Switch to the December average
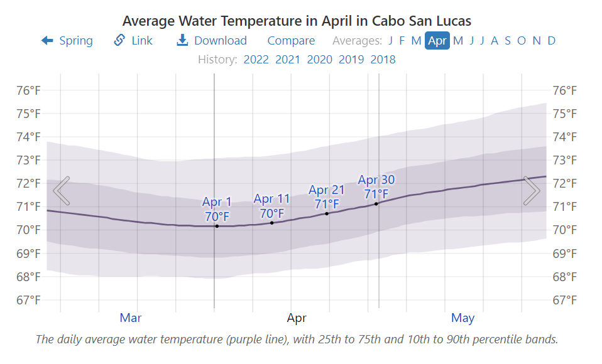 [550, 40]
